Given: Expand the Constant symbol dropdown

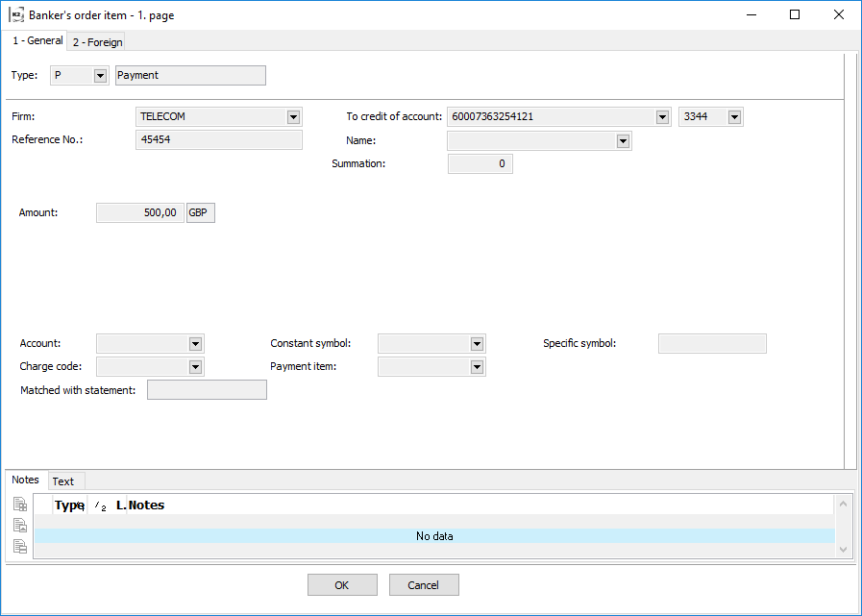Looking at the screenshot, I should (477, 344).
